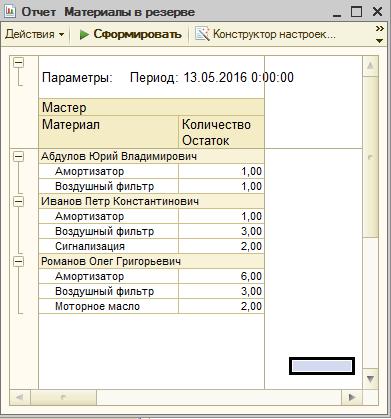Collapse the Романов Олег Григорьевич group
The image size is (391, 419).
pos(19,261)
